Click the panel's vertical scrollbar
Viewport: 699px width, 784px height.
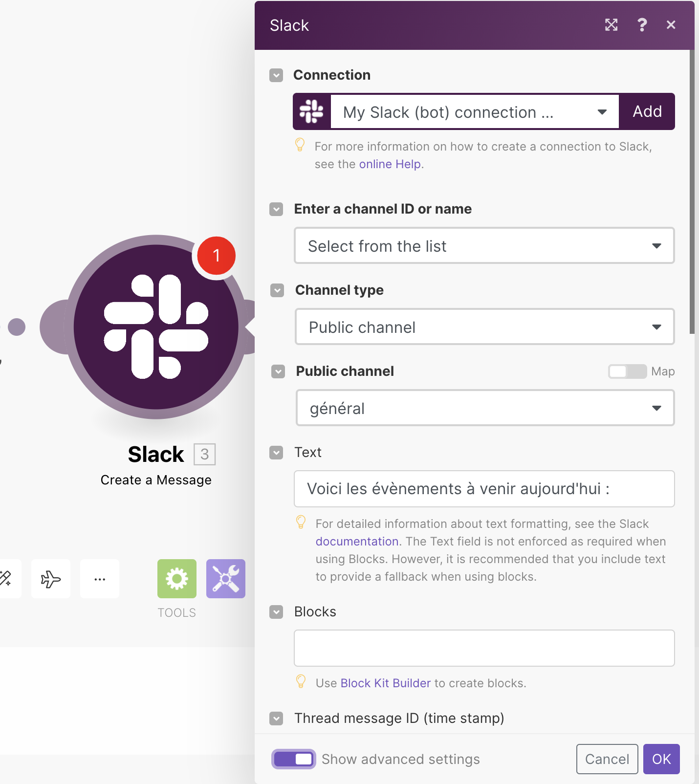click(x=692, y=192)
